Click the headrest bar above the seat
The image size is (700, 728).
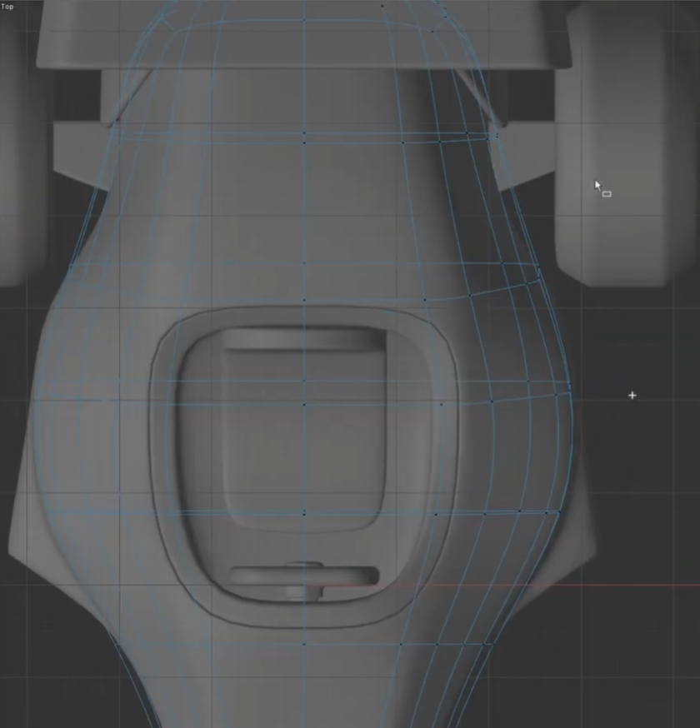click(304, 338)
